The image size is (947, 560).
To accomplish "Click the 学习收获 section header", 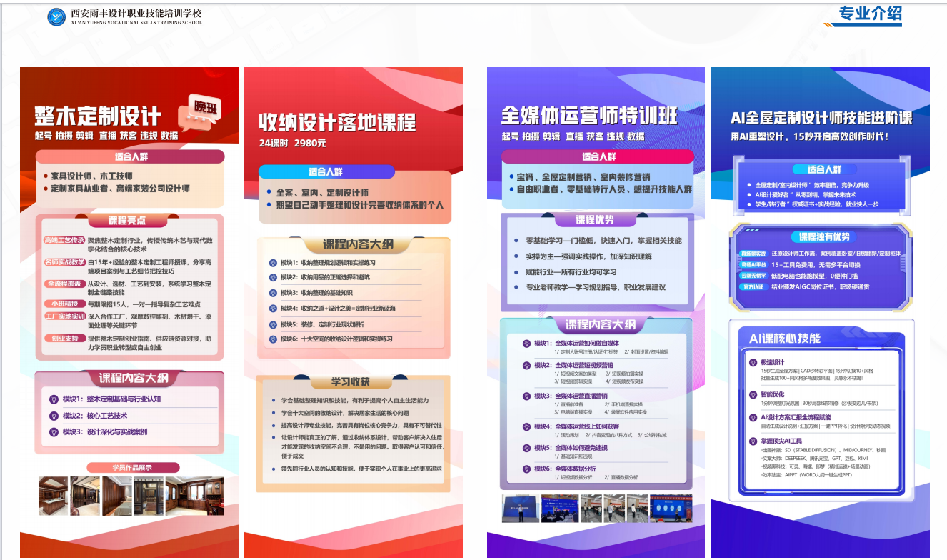I will 350,382.
